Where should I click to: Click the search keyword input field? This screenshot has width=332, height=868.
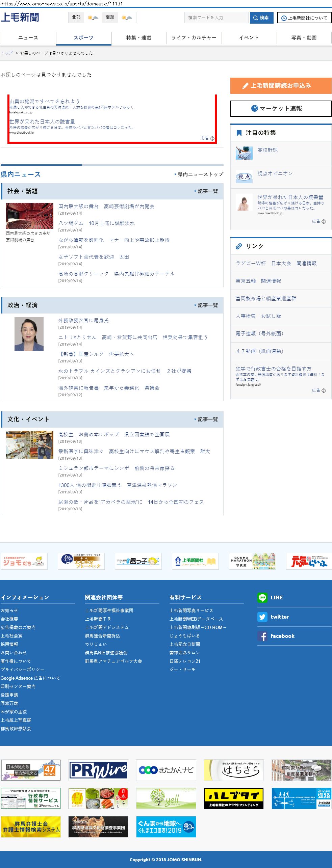coord(216,18)
